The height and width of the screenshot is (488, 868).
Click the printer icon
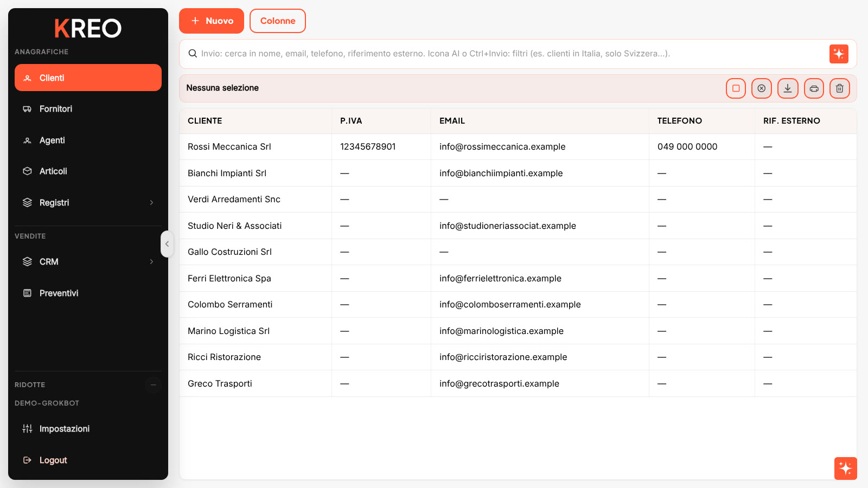pyautogui.click(x=814, y=88)
